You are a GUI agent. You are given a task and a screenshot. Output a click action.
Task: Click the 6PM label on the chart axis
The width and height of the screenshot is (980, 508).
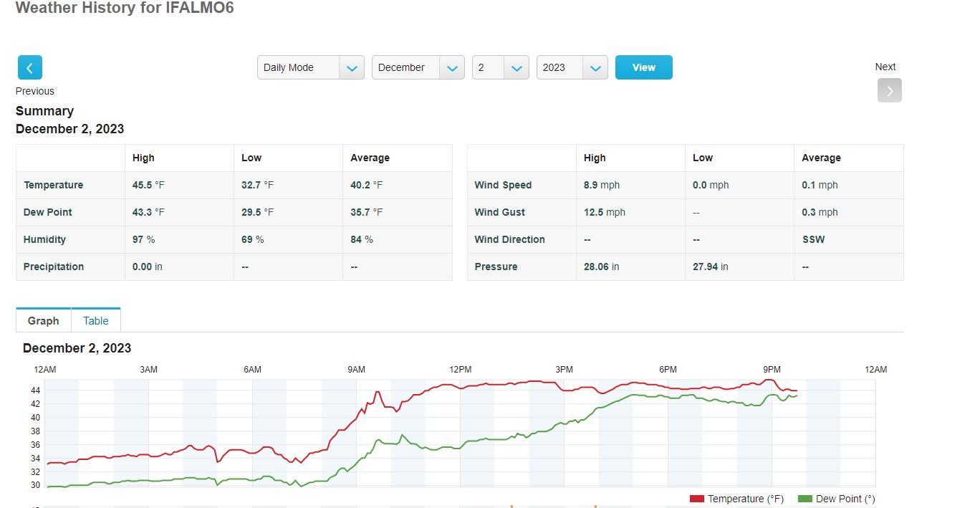point(668,370)
